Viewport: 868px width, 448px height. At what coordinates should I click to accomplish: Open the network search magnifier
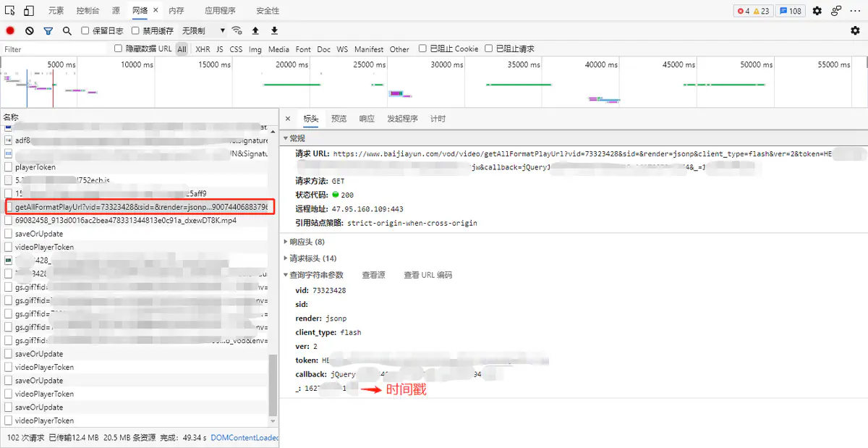click(x=67, y=31)
